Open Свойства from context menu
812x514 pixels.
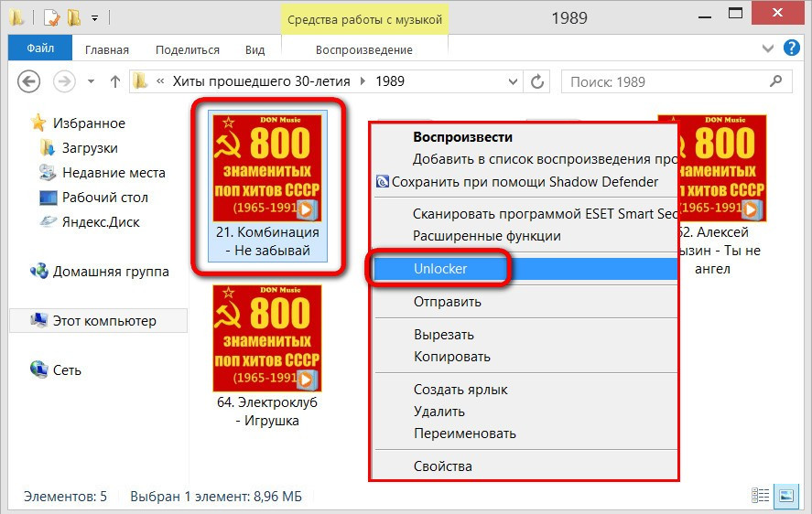click(x=443, y=466)
